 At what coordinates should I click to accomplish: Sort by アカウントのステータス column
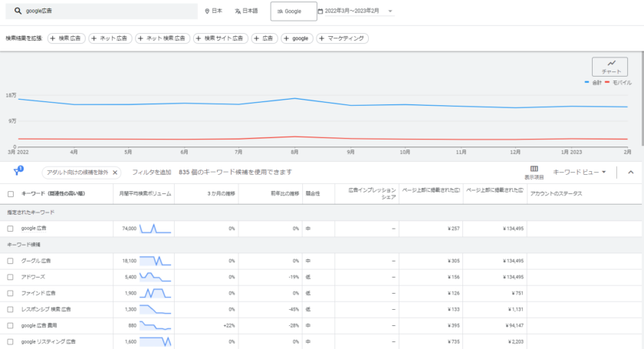(x=556, y=193)
